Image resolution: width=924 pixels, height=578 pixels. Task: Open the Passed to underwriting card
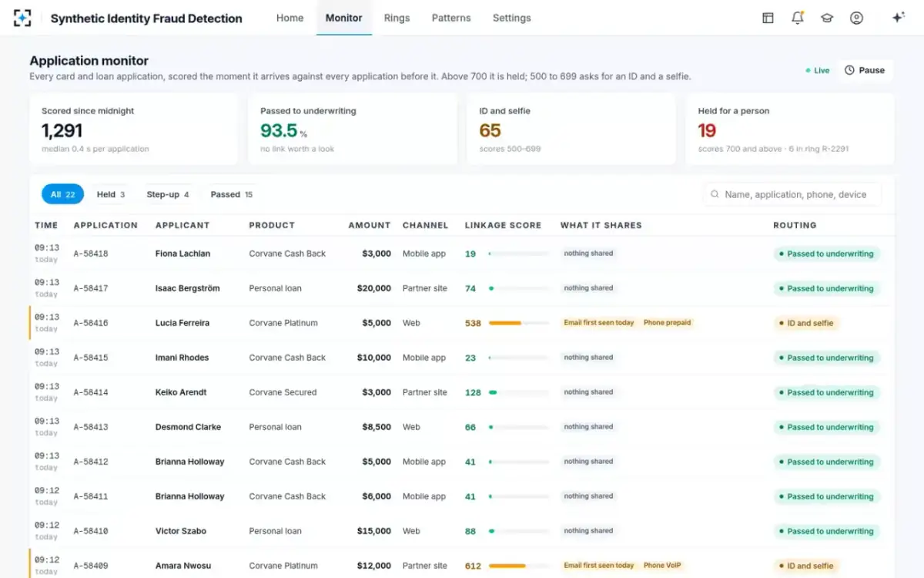pyautogui.click(x=352, y=129)
